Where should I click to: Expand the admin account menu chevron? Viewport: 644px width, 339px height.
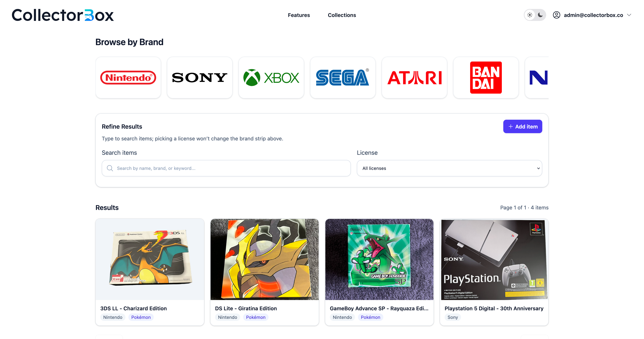pos(629,15)
